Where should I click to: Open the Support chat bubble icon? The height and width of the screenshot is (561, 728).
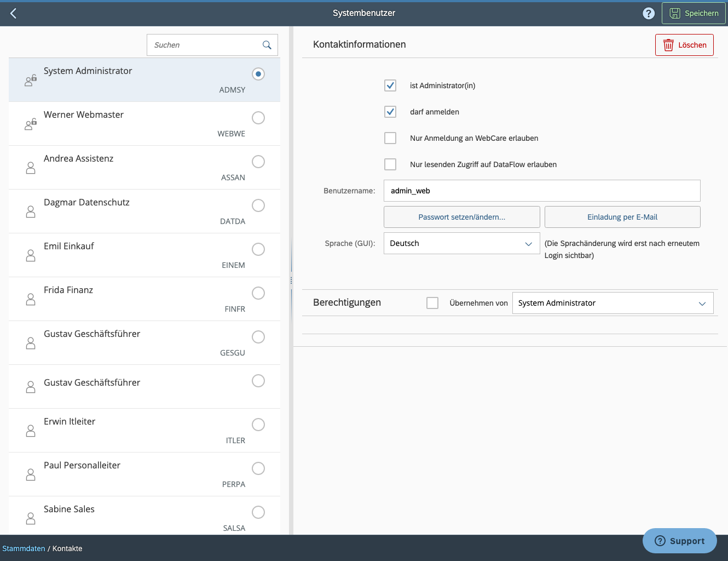click(660, 541)
